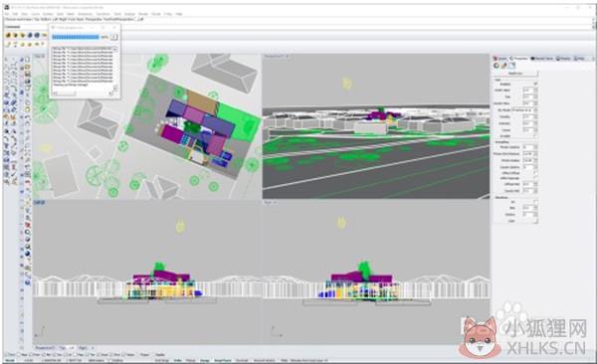This screenshot has height=364, width=597.
Task: Toggle the Quad osnap checkbox
Action: pos(99,355)
